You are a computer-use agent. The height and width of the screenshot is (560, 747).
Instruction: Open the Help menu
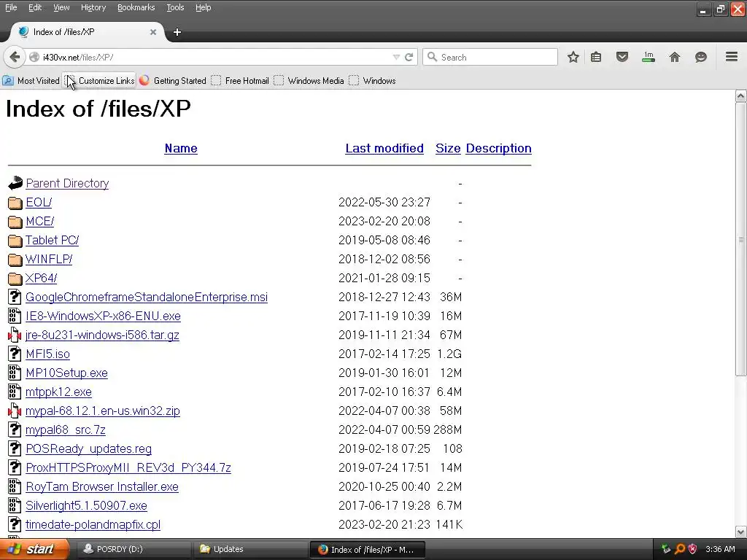203,7
